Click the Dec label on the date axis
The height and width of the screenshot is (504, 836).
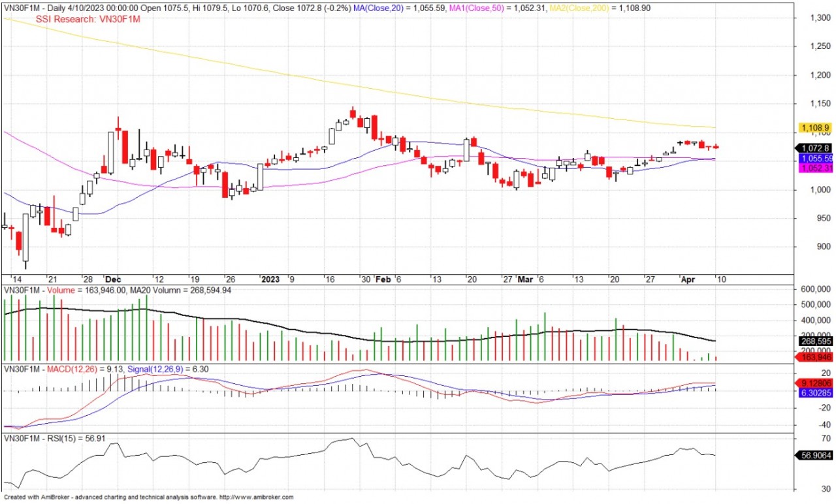pyautogui.click(x=114, y=279)
